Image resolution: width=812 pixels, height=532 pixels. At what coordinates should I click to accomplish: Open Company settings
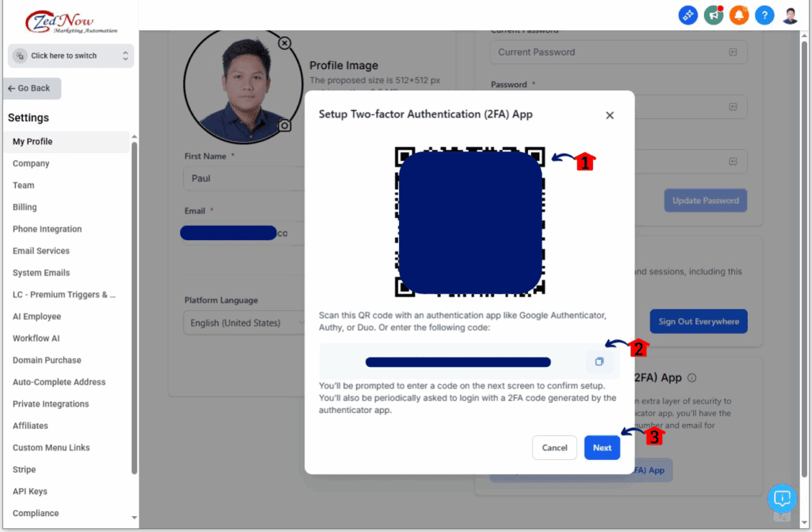point(31,163)
